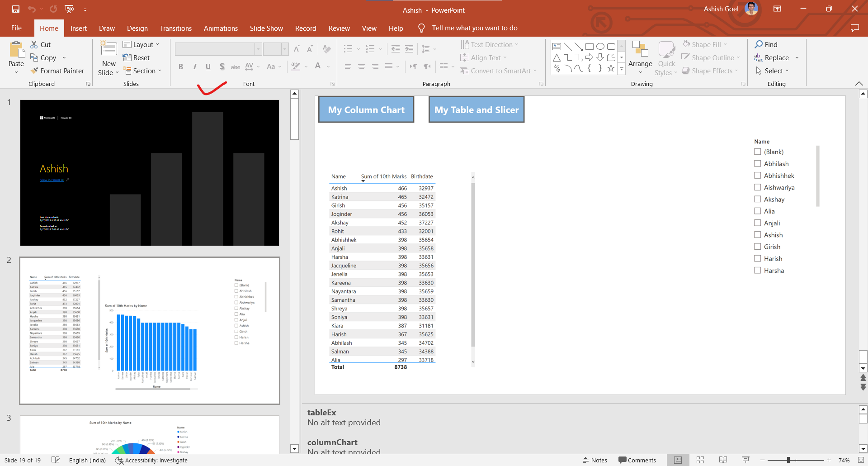Click the Strikethrough icon
Image resolution: width=868 pixels, height=466 pixels.
235,67
